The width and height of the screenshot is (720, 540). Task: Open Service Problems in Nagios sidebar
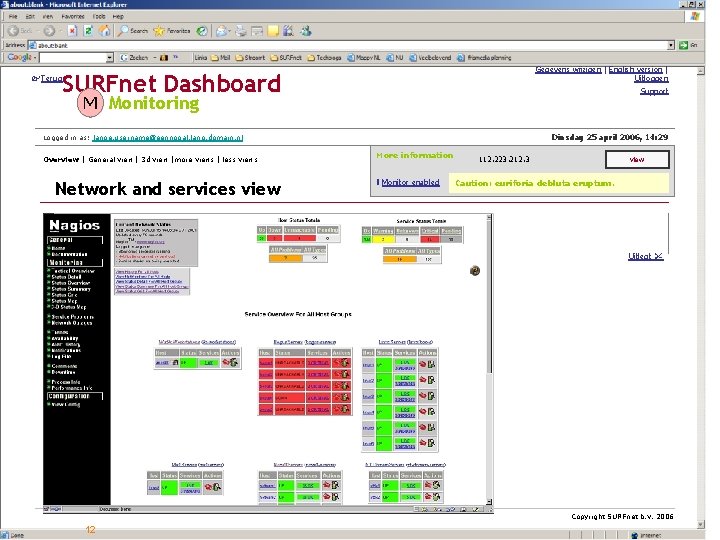[x=72, y=317]
